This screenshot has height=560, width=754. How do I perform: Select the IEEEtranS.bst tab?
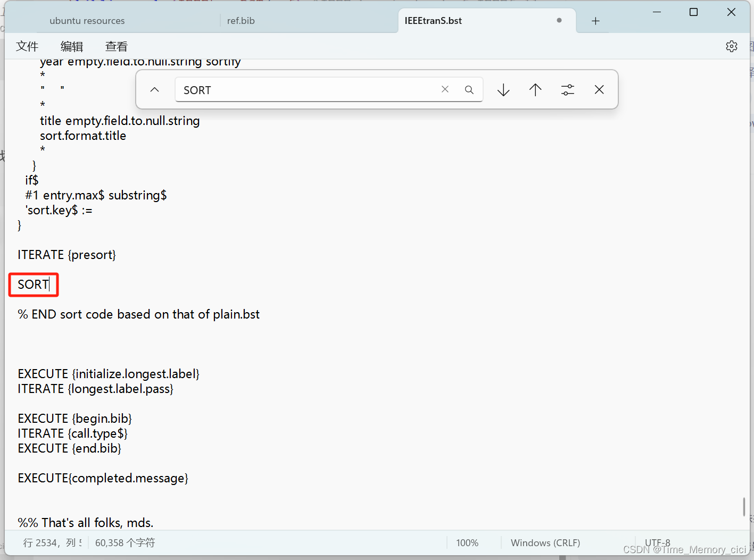pyautogui.click(x=433, y=21)
